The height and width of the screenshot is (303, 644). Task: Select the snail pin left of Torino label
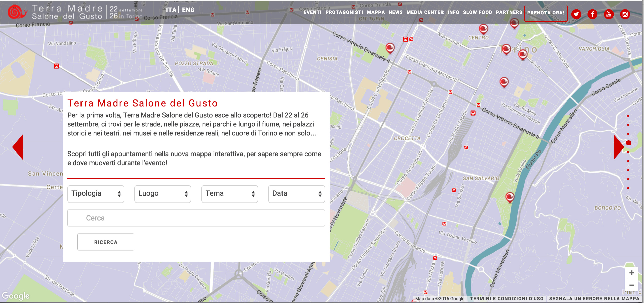[506, 49]
